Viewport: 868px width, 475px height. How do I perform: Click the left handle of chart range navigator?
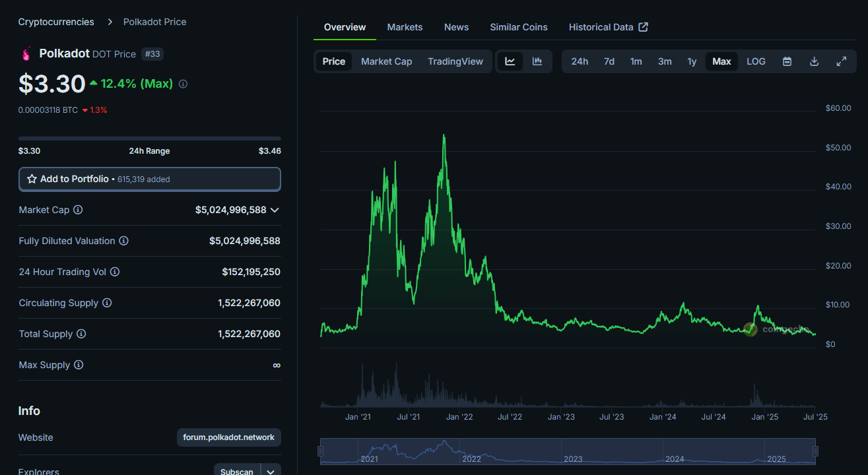coord(320,451)
